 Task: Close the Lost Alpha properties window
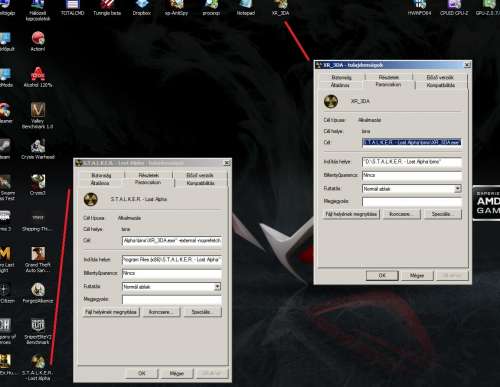pos(227,163)
